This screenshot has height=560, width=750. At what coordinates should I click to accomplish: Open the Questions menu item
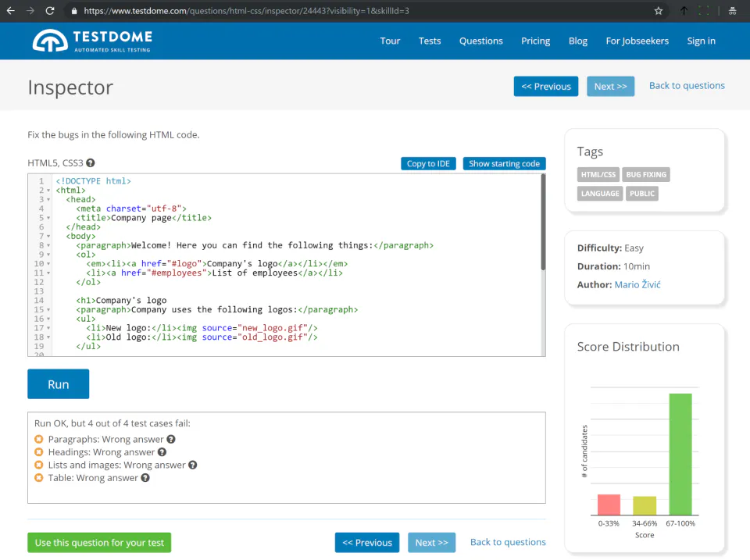click(x=480, y=41)
